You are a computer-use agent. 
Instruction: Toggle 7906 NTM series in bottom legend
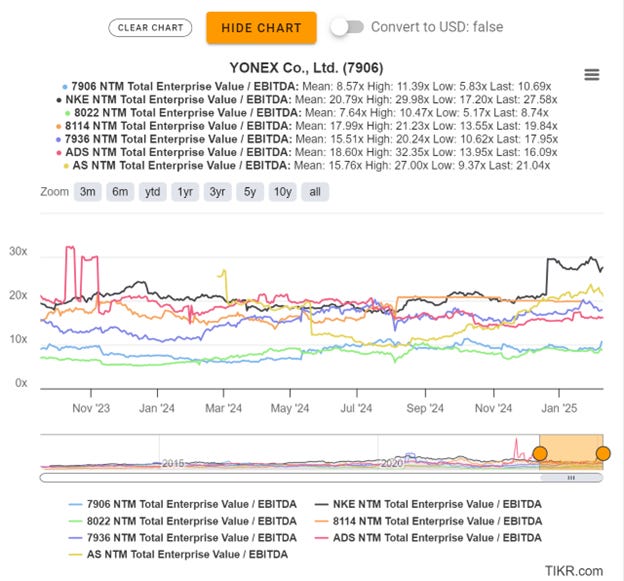tap(182, 504)
